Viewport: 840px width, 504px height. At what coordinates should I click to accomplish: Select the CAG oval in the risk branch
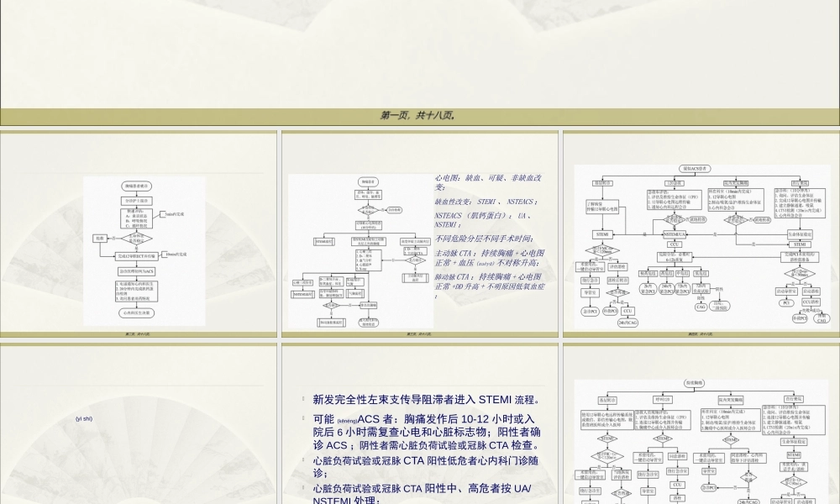(x=701, y=306)
